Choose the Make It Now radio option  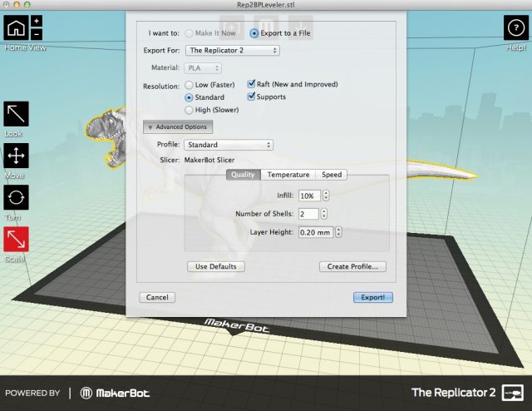189,33
